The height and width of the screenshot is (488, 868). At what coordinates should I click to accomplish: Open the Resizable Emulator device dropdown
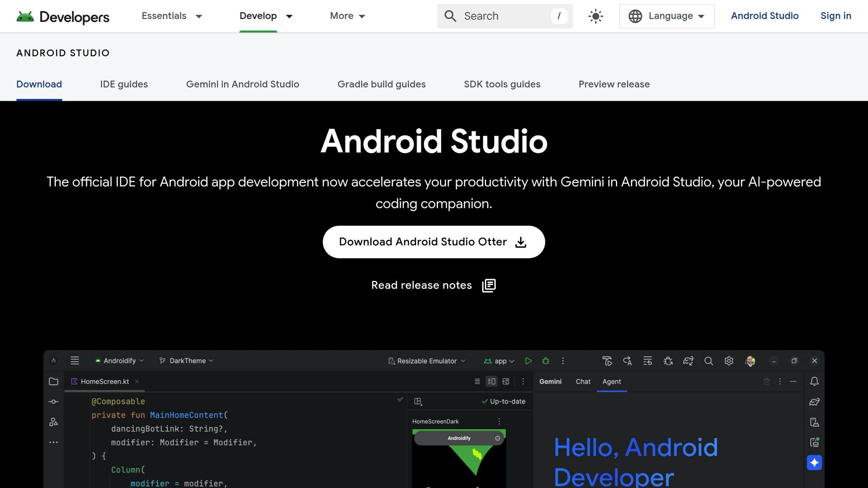pyautogui.click(x=426, y=361)
